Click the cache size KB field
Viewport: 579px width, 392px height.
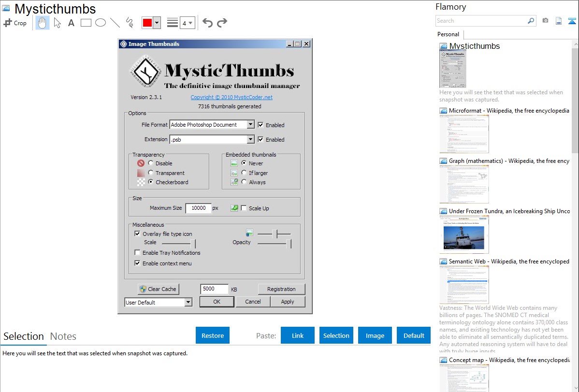(214, 289)
